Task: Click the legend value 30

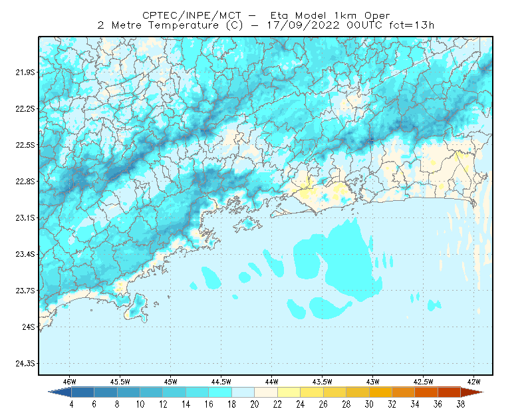Action: (369, 404)
